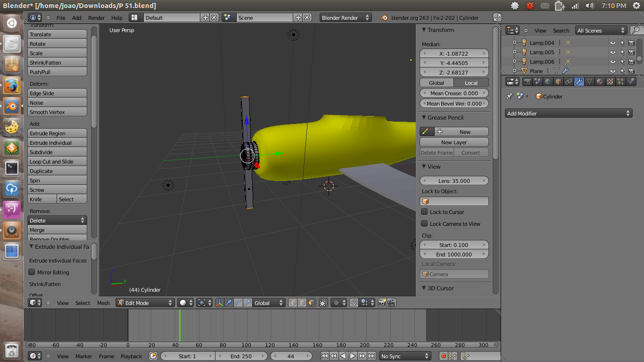This screenshot has height=362, width=644.
Task: Enable face select mode
Action: click(x=311, y=303)
